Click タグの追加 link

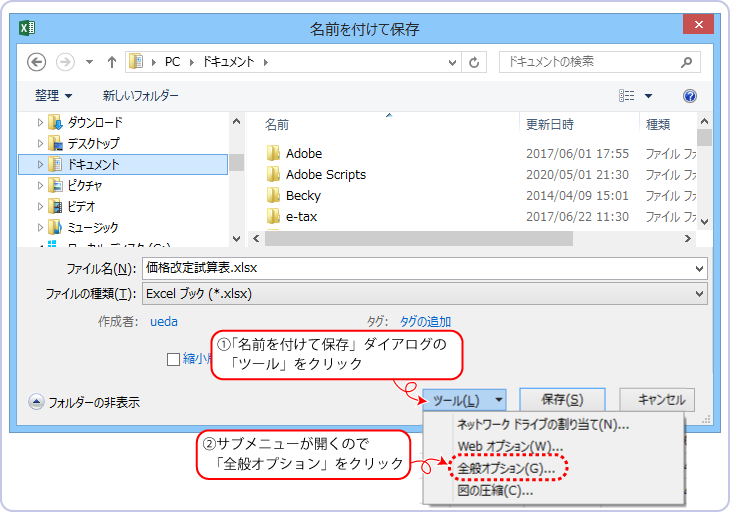coord(425,322)
